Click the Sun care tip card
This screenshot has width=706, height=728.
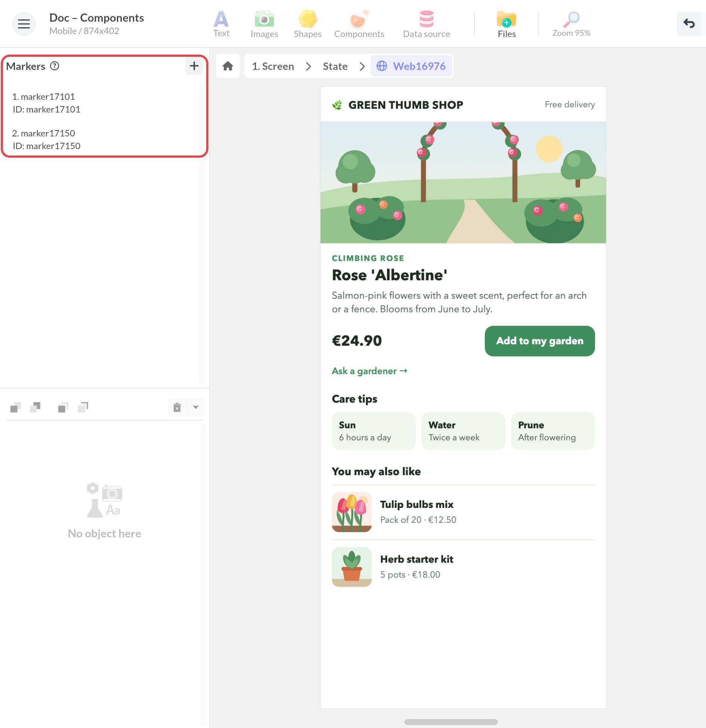coord(374,431)
